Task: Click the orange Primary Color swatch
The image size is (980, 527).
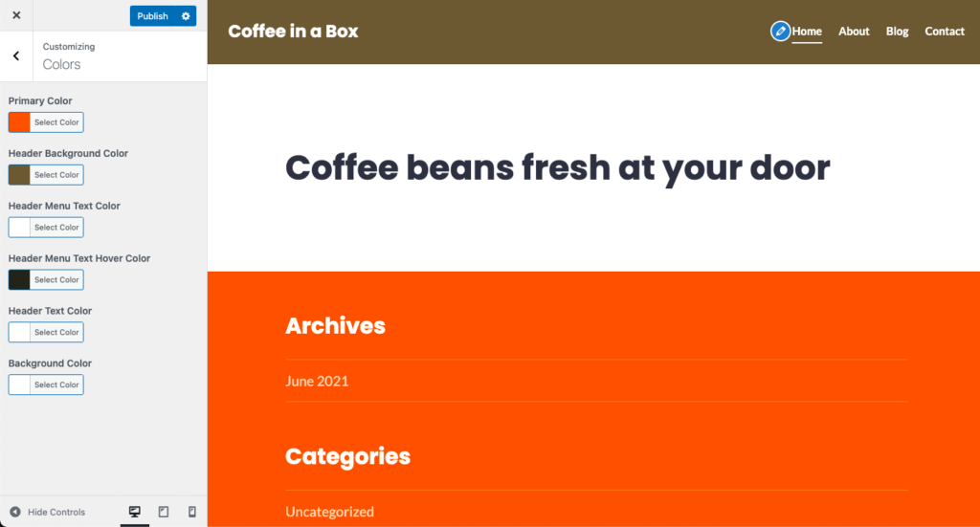Action: (x=19, y=122)
